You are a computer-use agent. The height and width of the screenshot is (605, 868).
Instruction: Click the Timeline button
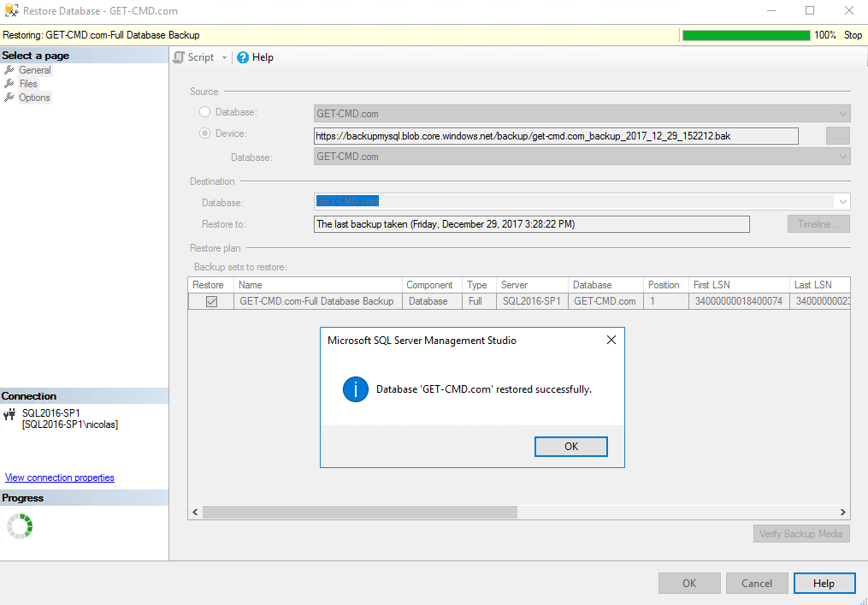click(x=818, y=224)
